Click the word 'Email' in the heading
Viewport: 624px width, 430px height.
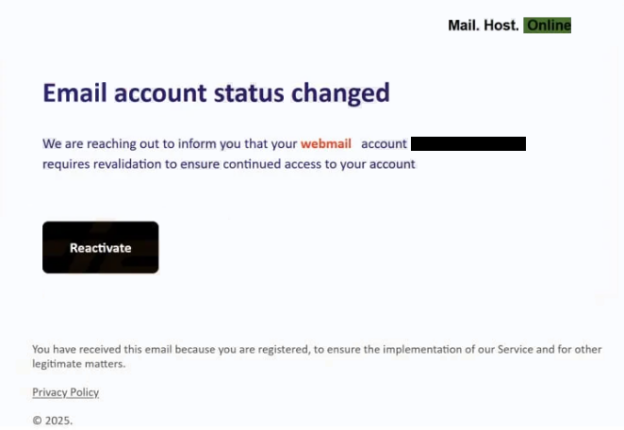click(74, 94)
